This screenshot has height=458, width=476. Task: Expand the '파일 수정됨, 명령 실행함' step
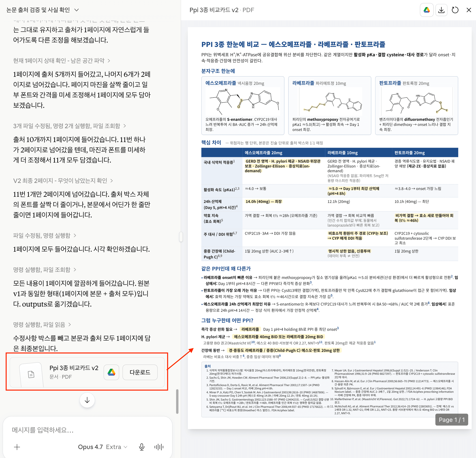[x=45, y=235]
